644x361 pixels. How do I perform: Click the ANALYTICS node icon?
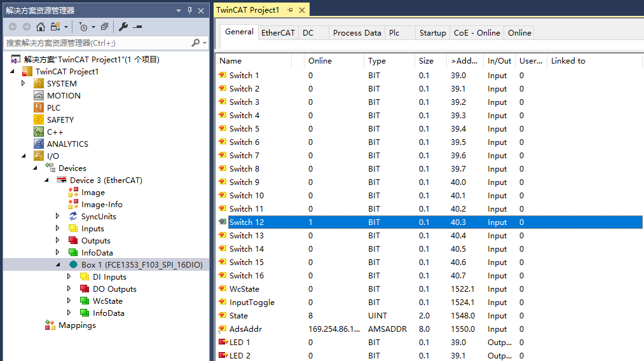coord(39,144)
